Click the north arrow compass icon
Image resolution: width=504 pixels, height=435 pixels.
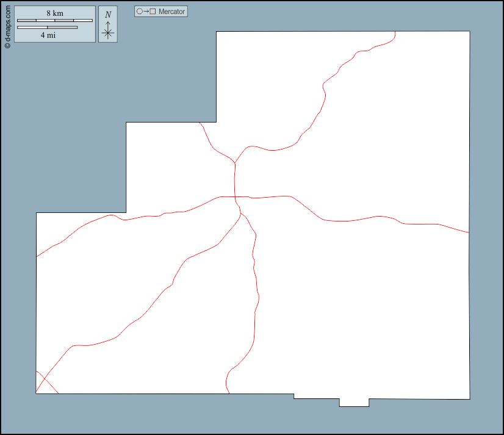point(108,24)
